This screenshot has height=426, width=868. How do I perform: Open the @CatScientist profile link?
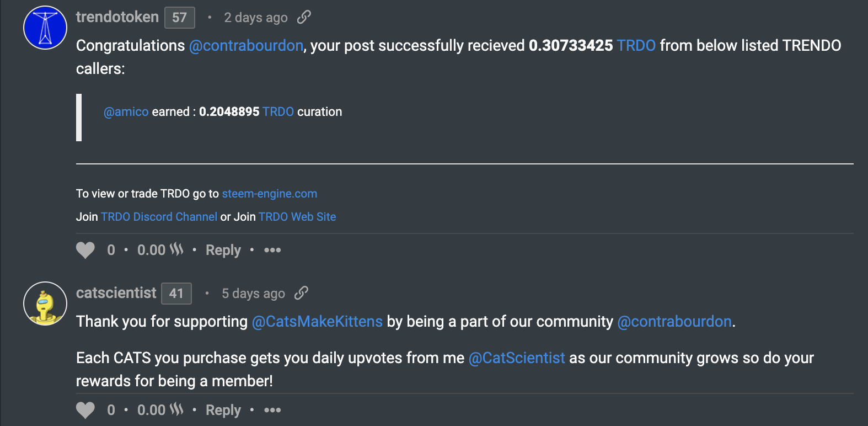pos(516,358)
